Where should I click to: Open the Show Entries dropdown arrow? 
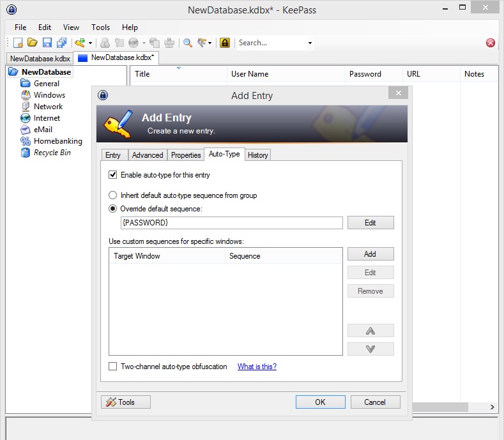[x=210, y=43]
